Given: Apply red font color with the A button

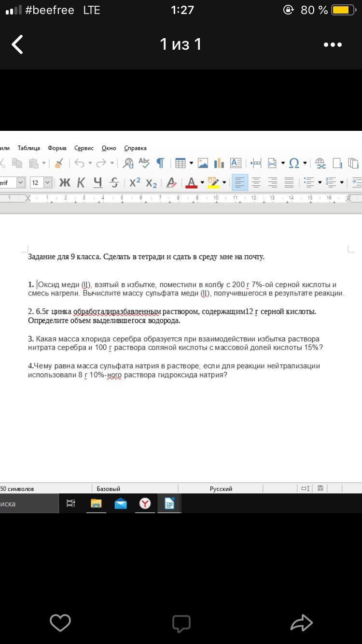Looking at the screenshot, I should (x=192, y=182).
